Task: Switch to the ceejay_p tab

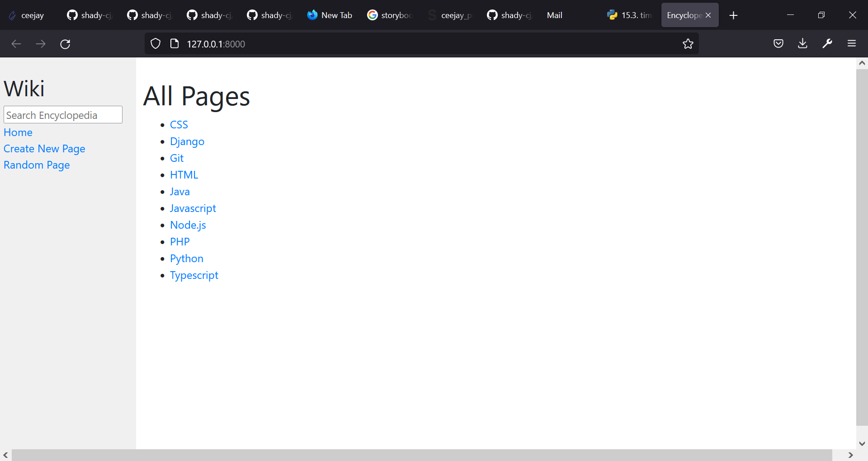Action: tap(450, 15)
